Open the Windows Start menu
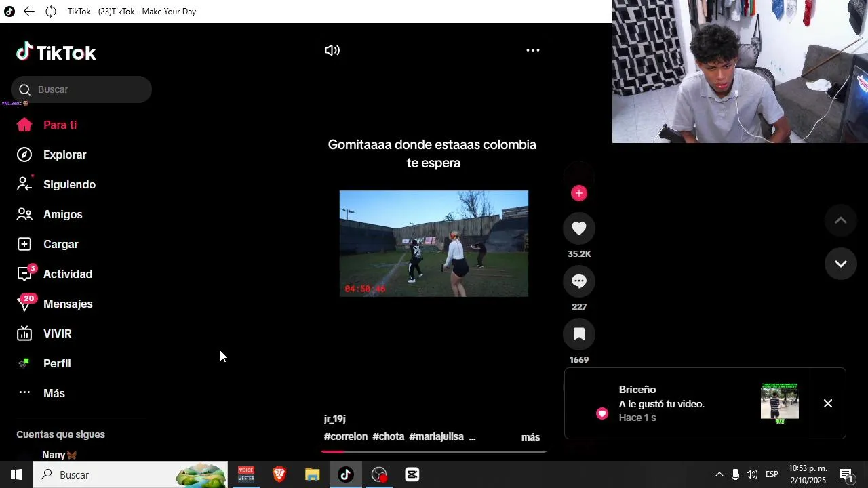 point(16,474)
